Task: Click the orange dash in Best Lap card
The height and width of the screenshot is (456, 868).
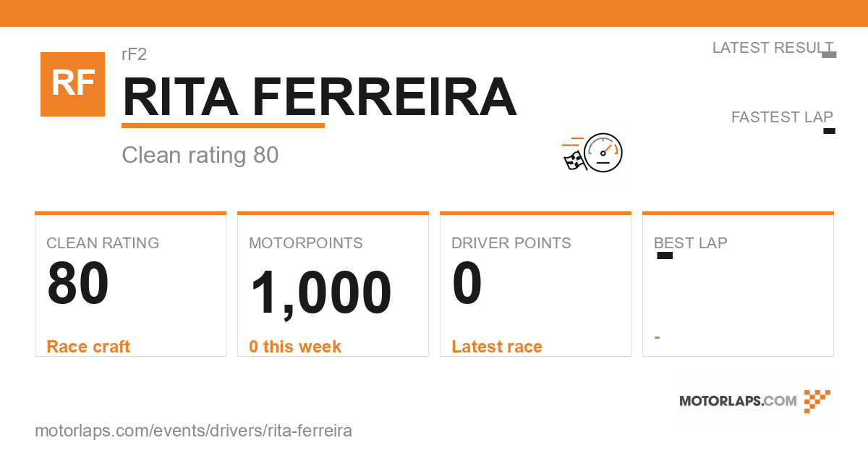Action: 657,338
